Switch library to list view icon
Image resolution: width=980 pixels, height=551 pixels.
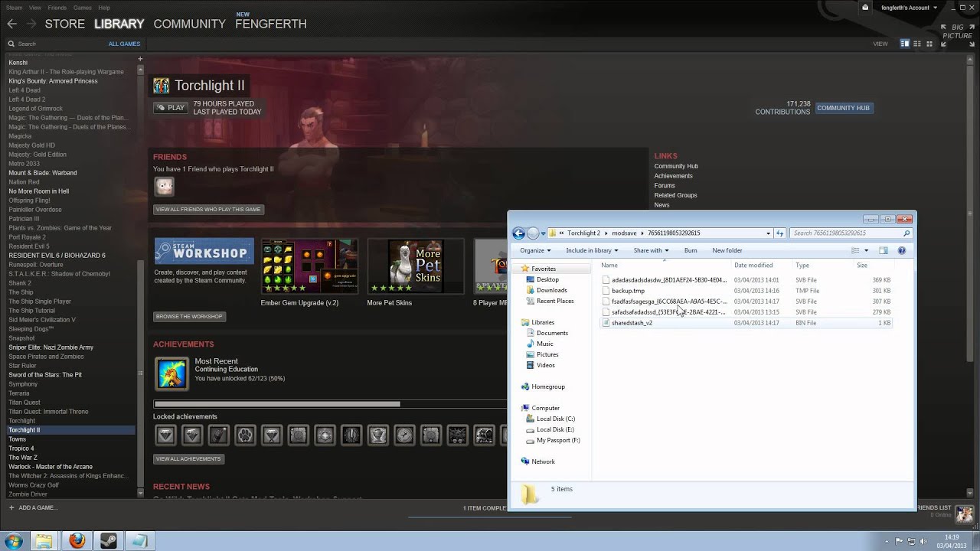[917, 44]
